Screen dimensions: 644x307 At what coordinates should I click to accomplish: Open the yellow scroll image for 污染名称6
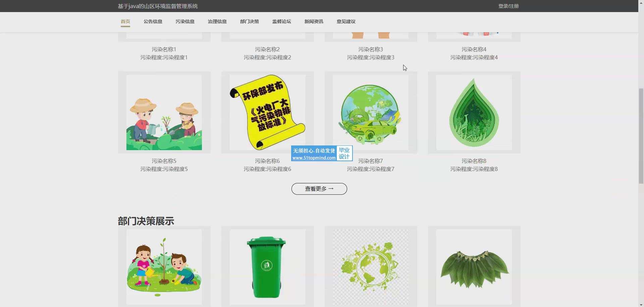pyautogui.click(x=267, y=113)
